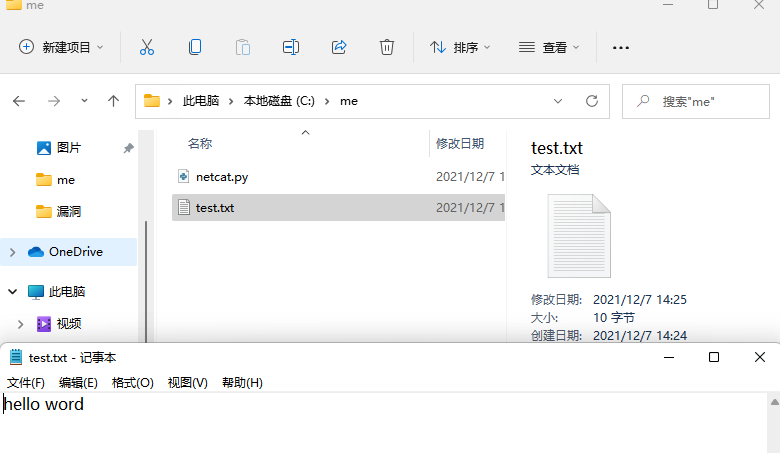
Task: Click chevron after 此电脑 in breadcrumb
Action: (231, 101)
